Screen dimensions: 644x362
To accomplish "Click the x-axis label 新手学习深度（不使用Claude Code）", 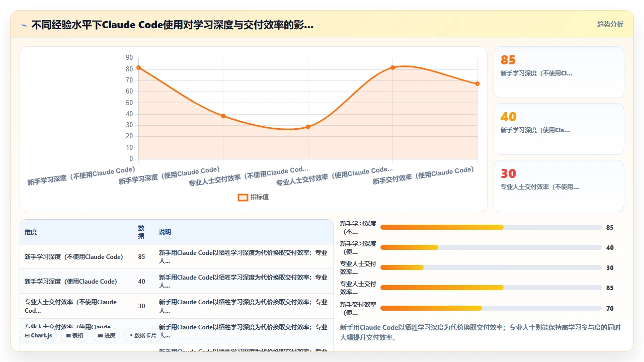I will tap(82, 175).
